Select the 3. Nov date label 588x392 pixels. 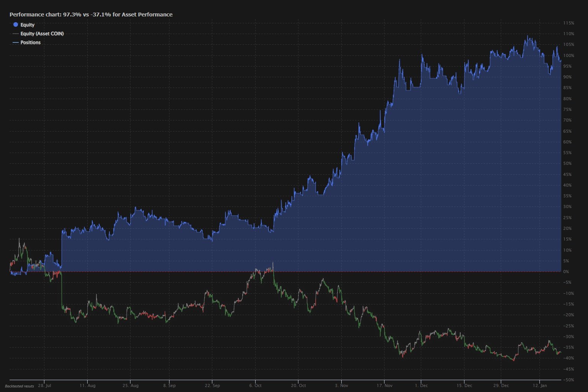click(342, 385)
